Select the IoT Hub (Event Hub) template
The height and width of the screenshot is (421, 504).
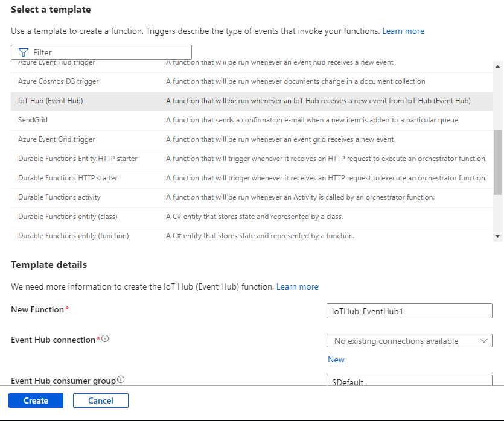[51, 101]
